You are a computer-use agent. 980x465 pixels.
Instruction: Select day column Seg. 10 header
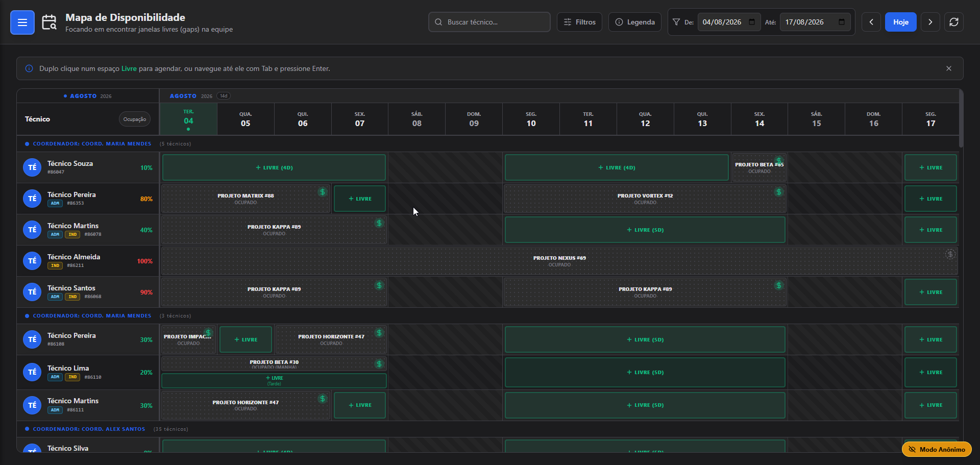531,119
